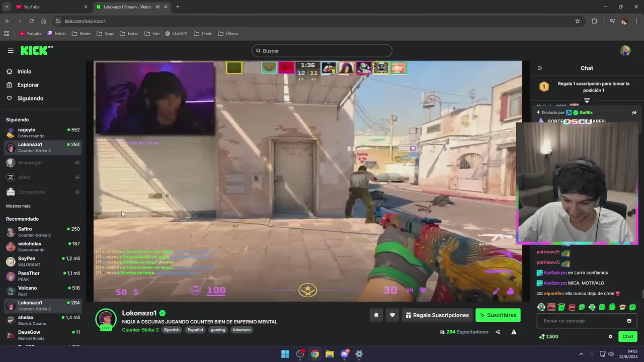Image resolution: width=644 pixels, height=362 pixels.
Task: Select the gaming tag
Action: pyautogui.click(x=218, y=330)
